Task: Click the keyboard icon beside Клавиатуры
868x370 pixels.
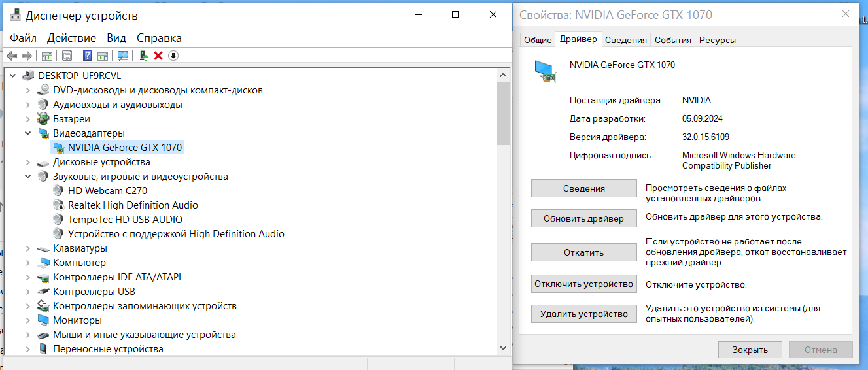Action: pyautogui.click(x=43, y=248)
